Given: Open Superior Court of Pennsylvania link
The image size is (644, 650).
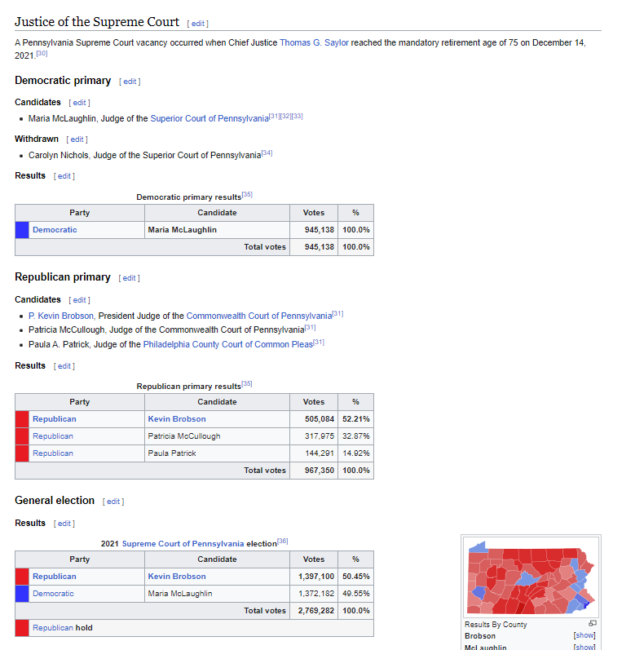Looking at the screenshot, I should tap(210, 118).
